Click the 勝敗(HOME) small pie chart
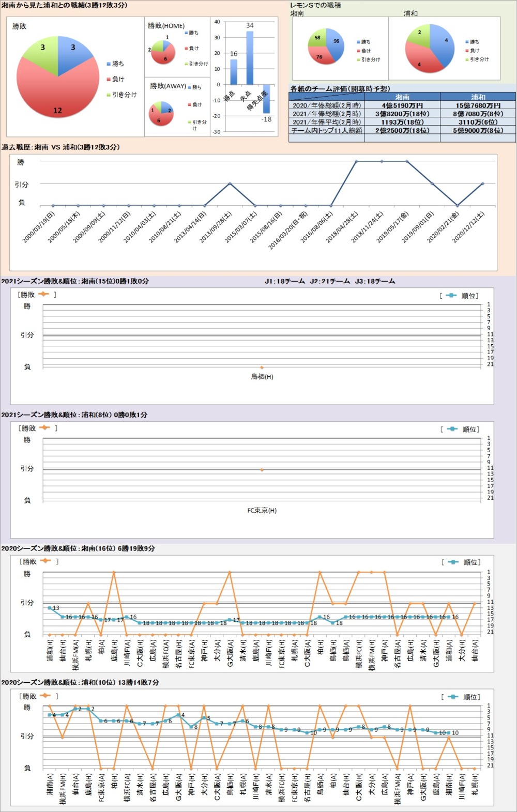 (163, 52)
